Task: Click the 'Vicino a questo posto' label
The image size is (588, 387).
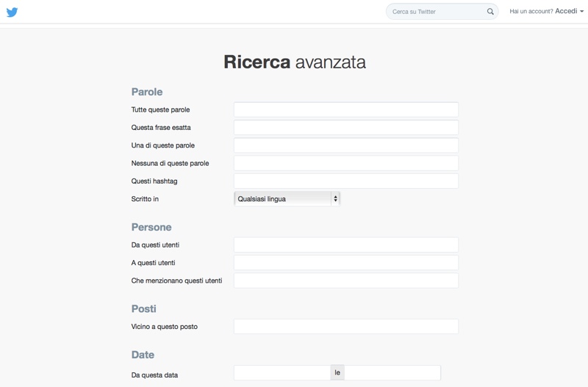Action: 164,327
